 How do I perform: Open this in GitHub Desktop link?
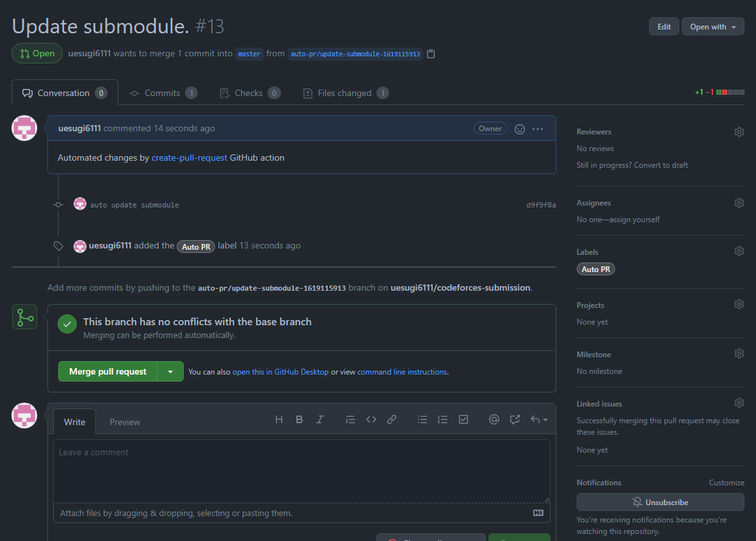pos(280,372)
